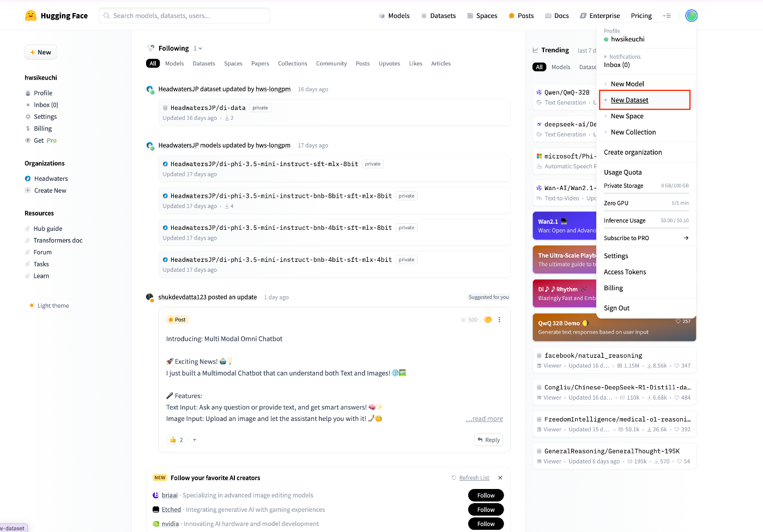Dismiss the Follow your favorite AI creators panel
The width and height of the screenshot is (763, 532).
point(500,478)
